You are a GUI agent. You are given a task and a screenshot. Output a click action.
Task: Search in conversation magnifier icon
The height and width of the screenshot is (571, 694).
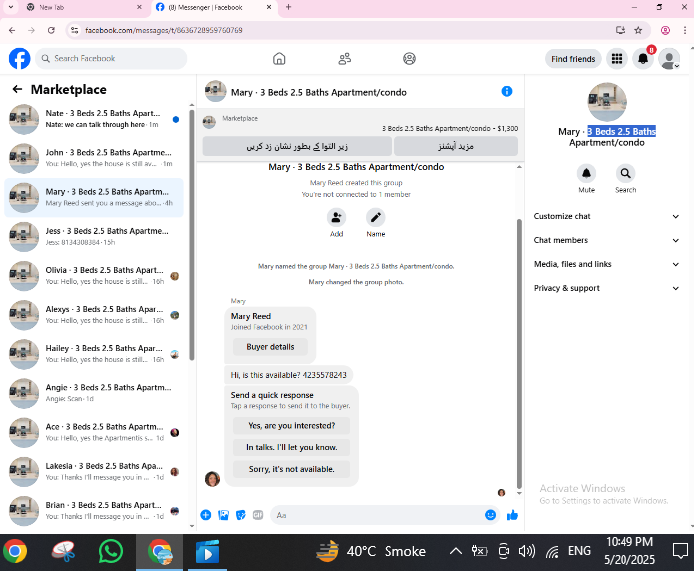click(x=625, y=173)
